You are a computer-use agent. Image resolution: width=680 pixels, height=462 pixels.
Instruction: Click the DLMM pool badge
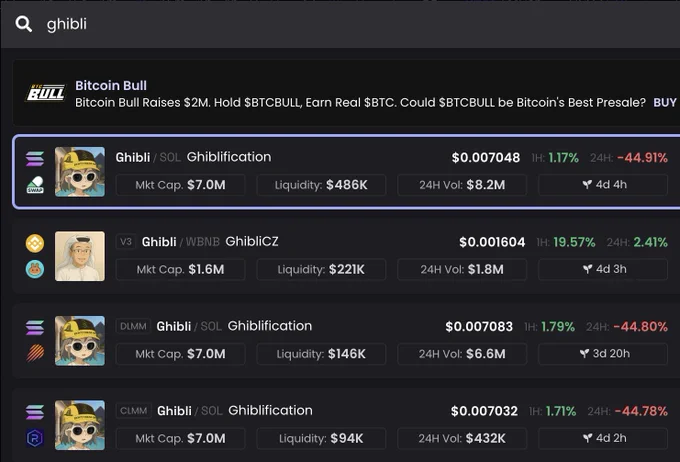coord(133,326)
